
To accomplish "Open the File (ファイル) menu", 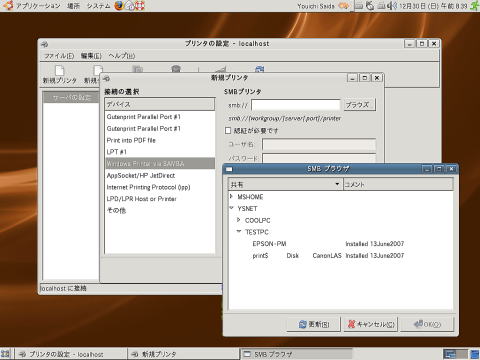I will pos(59,56).
